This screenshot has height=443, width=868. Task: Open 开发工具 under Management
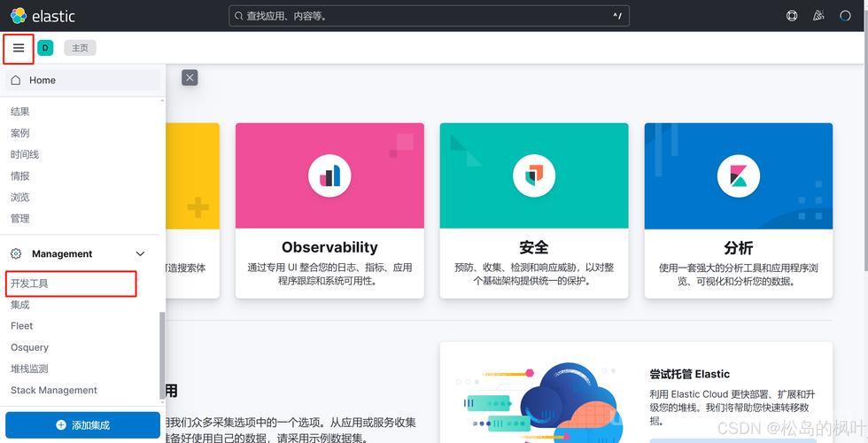pos(29,284)
